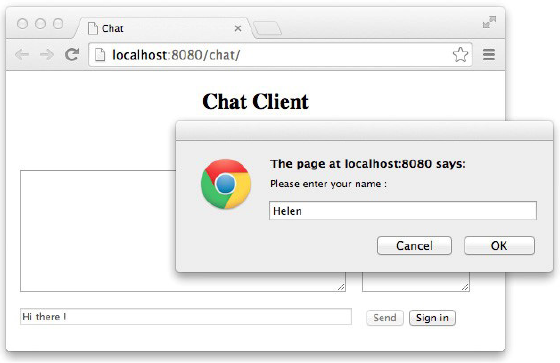Click the window minimize traffic light
Screen dimensions: 560x363
(x=40, y=24)
